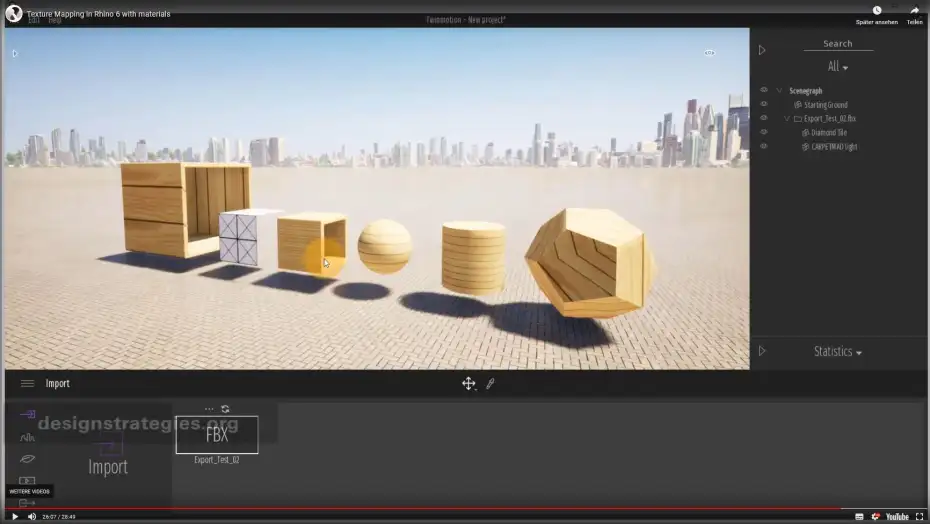Click Später ansehen watch-later icon
Screen dimensions: 930x524
877,10
